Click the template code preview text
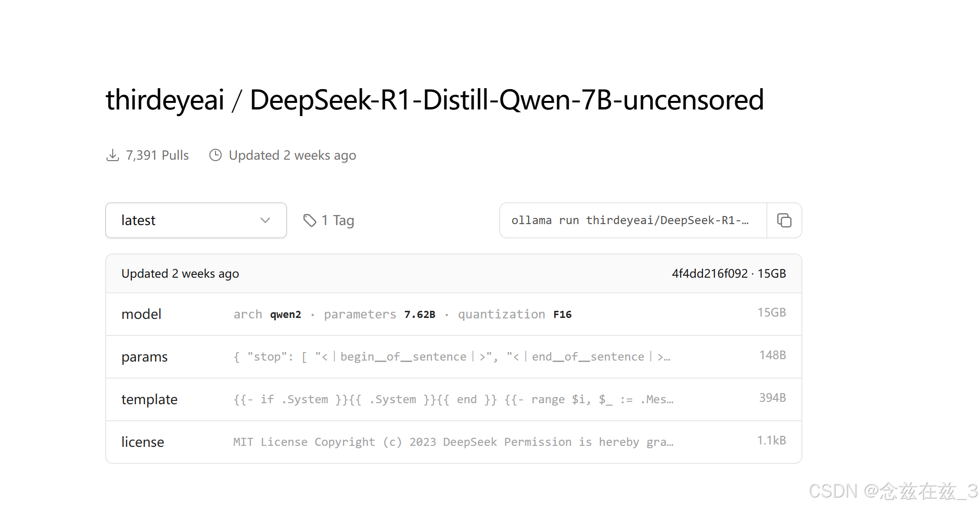Screen dimensions: 980x507 pyautogui.click(x=453, y=399)
